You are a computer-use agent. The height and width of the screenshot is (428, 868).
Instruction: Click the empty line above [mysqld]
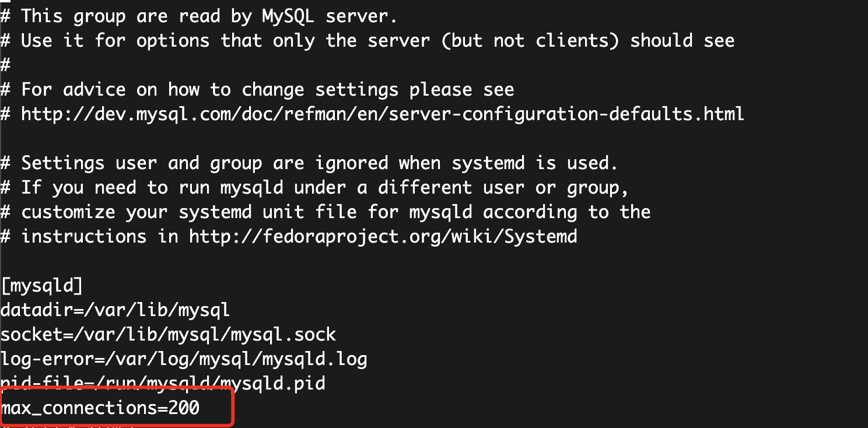pyautogui.click(x=434, y=261)
